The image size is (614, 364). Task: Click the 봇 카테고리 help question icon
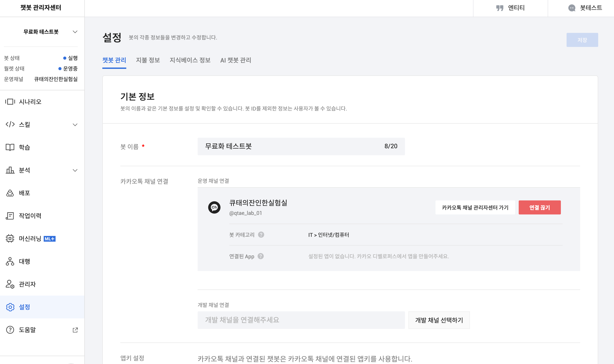(x=261, y=235)
